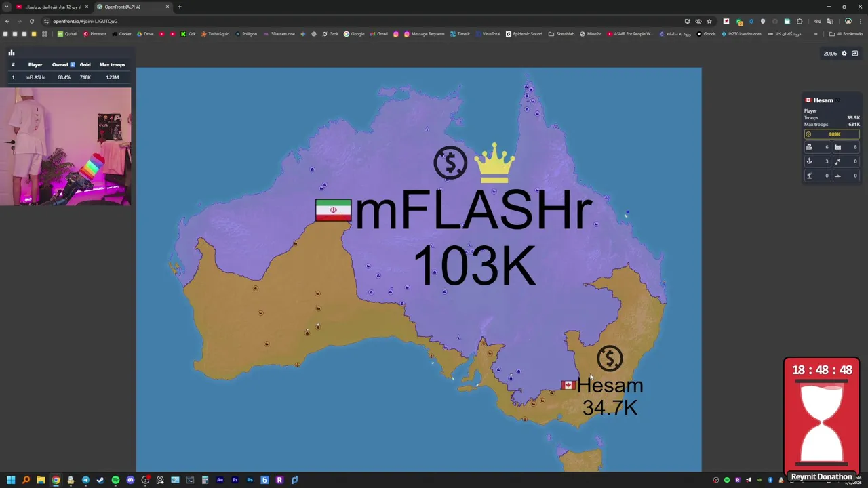
Task: Go back in browser history
Action: pyautogui.click(x=7, y=21)
